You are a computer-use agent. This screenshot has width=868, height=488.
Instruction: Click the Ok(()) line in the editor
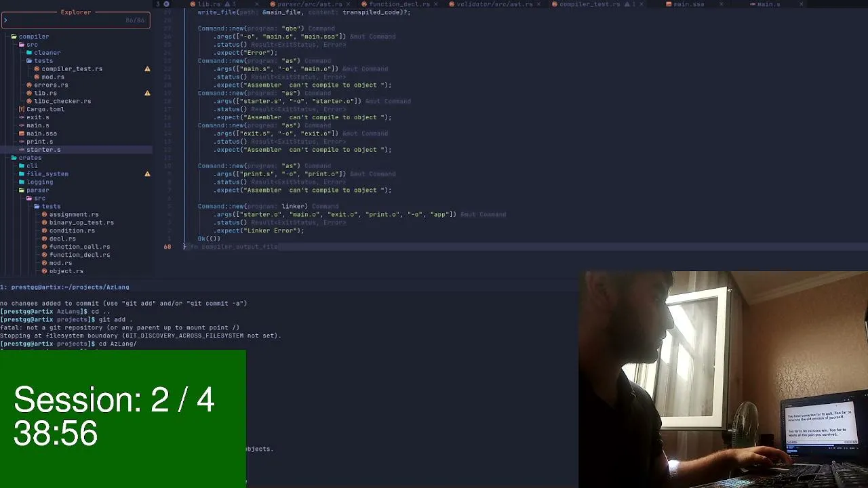coord(209,239)
